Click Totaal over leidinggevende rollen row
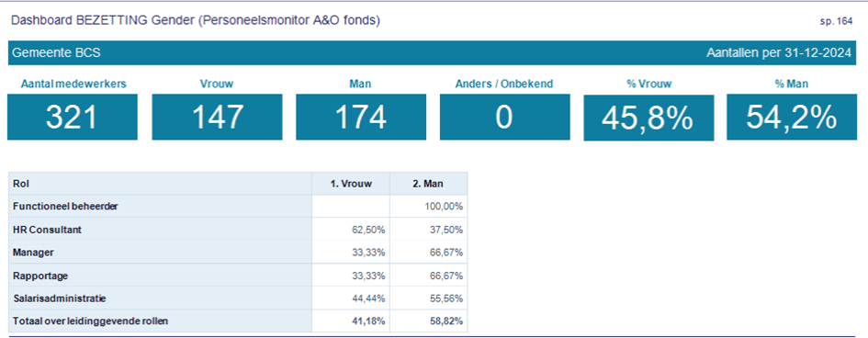 click(x=238, y=321)
